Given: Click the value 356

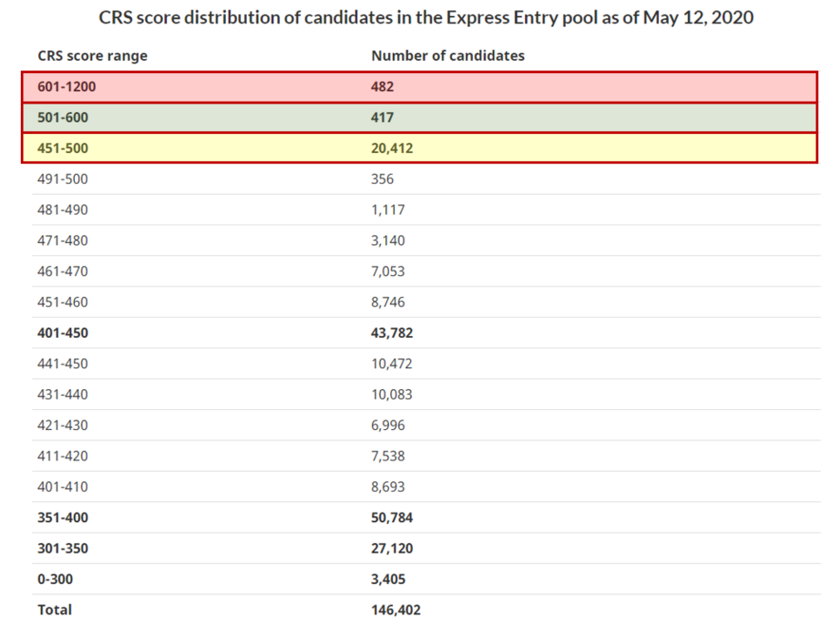Looking at the screenshot, I should [382, 179].
